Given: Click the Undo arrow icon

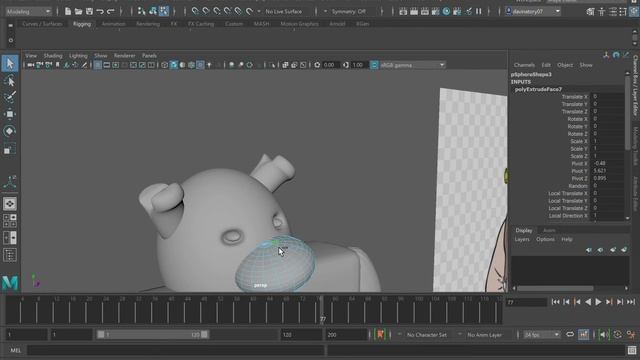Looking at the screenshot, I should pos(100,11).
